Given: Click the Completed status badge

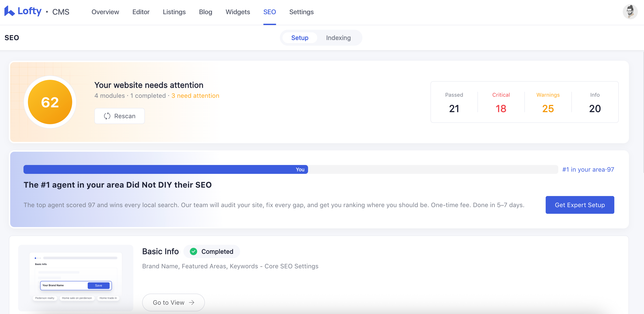Looking at the screenshot, I should [212, 251].
